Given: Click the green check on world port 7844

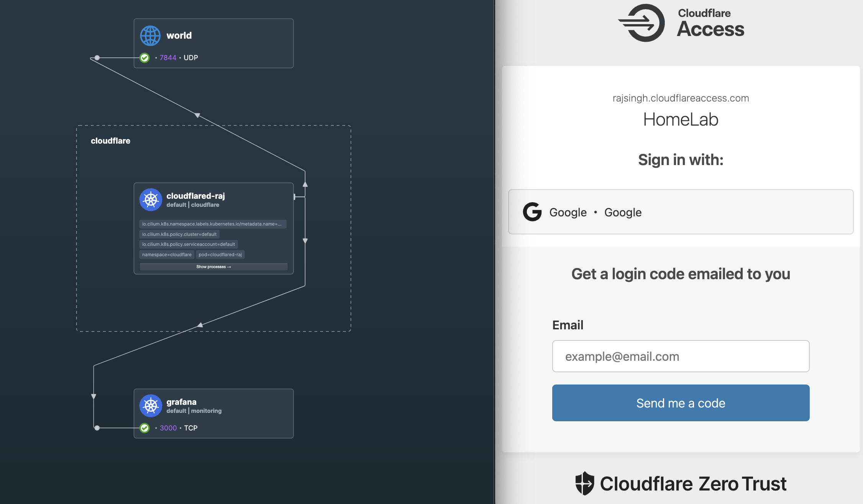Looking at the screenshot, I should pyautogui.click(x=144, y=58).
